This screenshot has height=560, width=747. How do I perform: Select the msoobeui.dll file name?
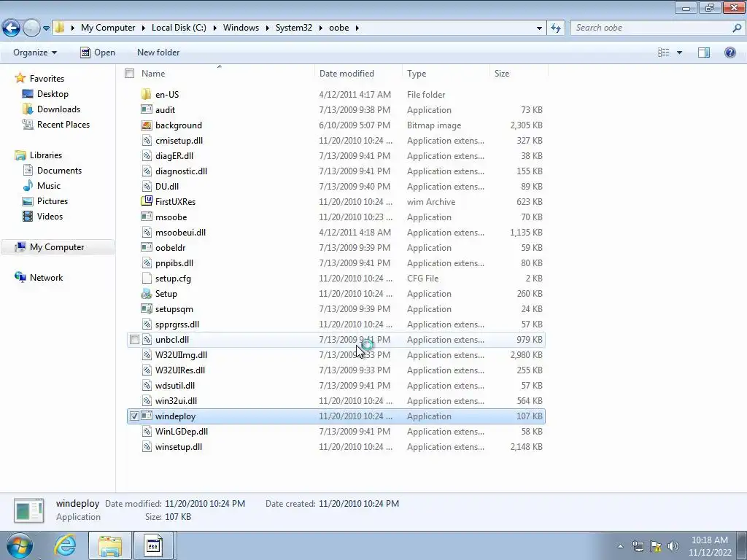click(180, 233)
